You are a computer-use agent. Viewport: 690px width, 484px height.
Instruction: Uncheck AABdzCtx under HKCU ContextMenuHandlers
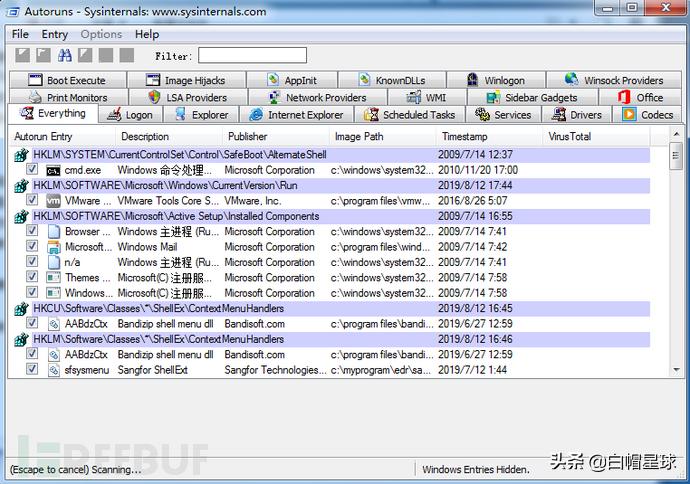pyautogui.click(x=32, y=323)
